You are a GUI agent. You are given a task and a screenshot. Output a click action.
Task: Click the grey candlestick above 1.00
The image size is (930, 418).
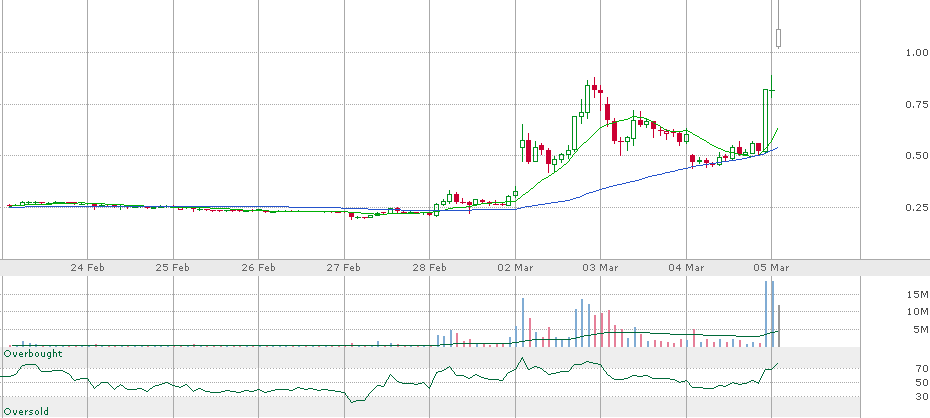coord(778,37)
